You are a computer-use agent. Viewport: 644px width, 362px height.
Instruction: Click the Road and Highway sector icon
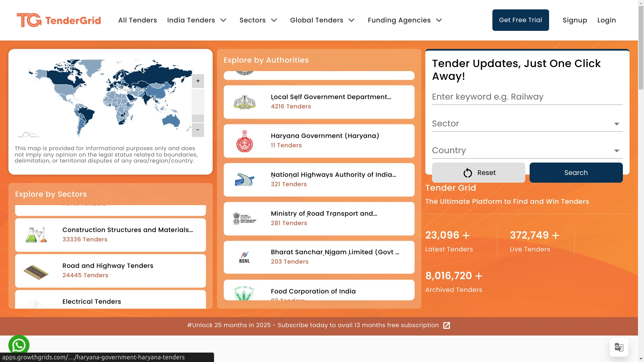click(x=36, y=272)
